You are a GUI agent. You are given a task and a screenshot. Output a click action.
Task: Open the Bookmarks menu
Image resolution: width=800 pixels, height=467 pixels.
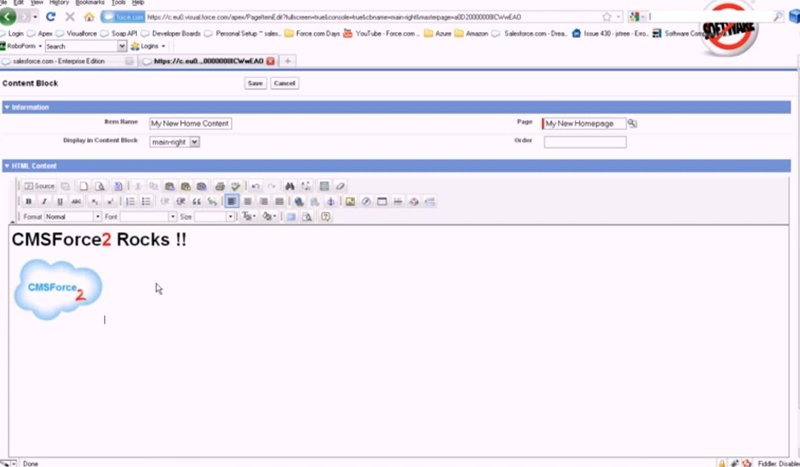[x=90, y=3]
